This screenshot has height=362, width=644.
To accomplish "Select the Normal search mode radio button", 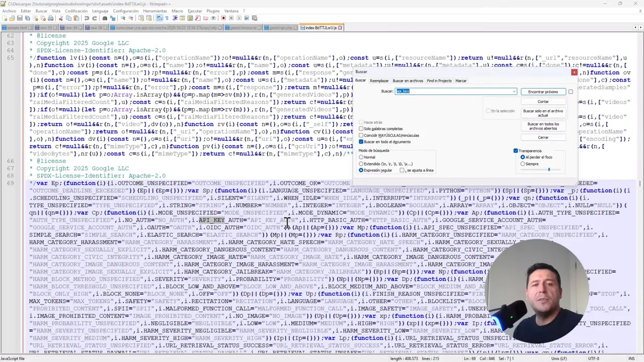I will [361, 157].
